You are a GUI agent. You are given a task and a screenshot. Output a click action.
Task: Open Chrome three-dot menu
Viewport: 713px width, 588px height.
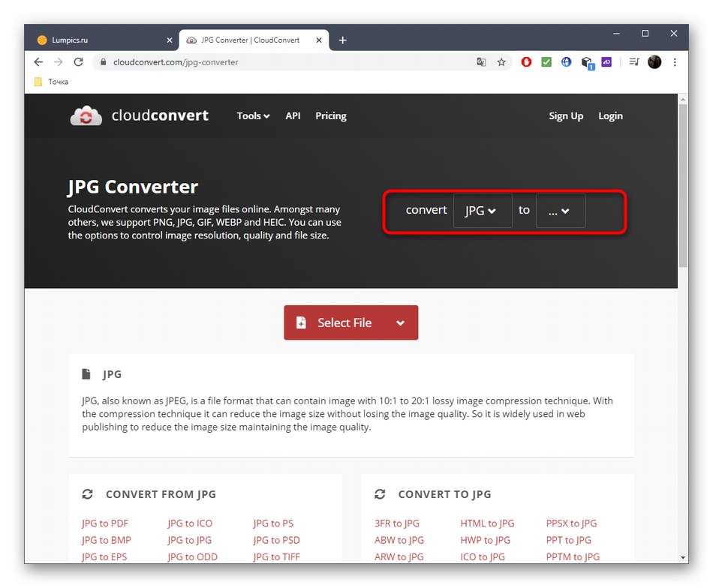pos(675,62)
